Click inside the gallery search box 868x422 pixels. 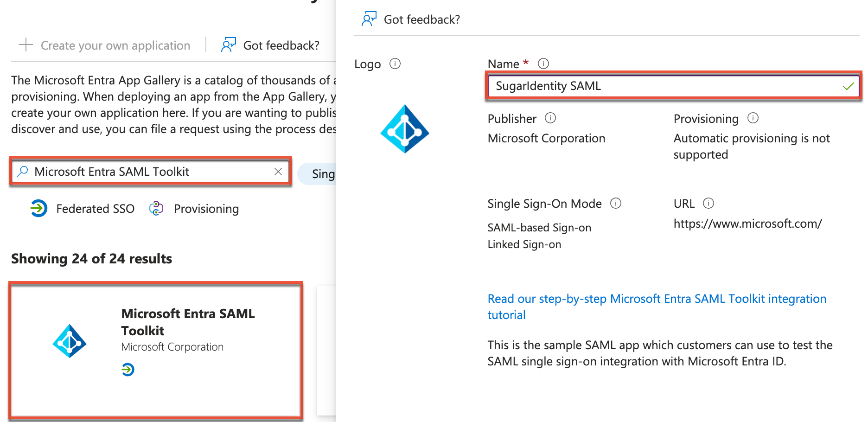tap(139, 171)
